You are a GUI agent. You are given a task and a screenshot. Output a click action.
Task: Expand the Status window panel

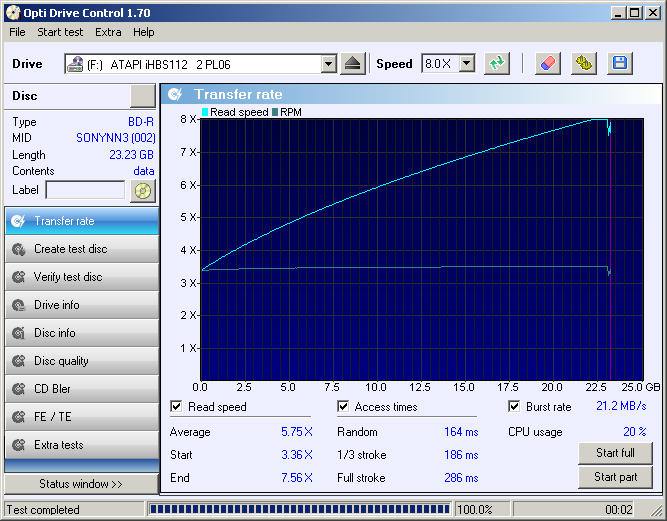(80, 484)
